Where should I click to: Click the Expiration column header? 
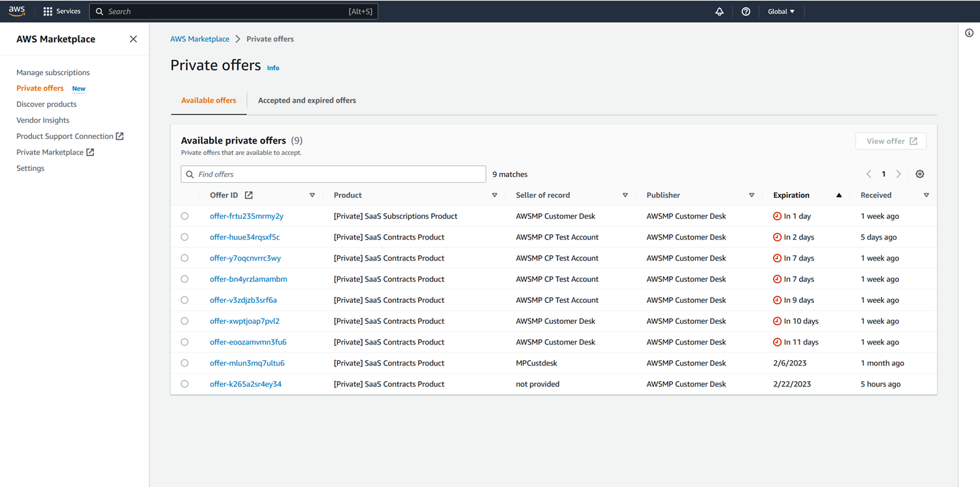791,195
